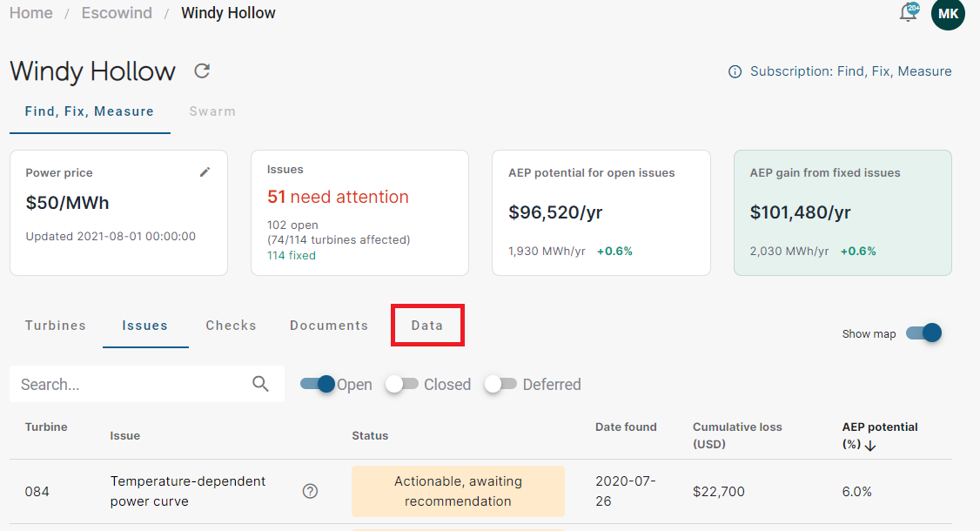
Task: Click the subscription info icon
Action: [x=735, y=72]
